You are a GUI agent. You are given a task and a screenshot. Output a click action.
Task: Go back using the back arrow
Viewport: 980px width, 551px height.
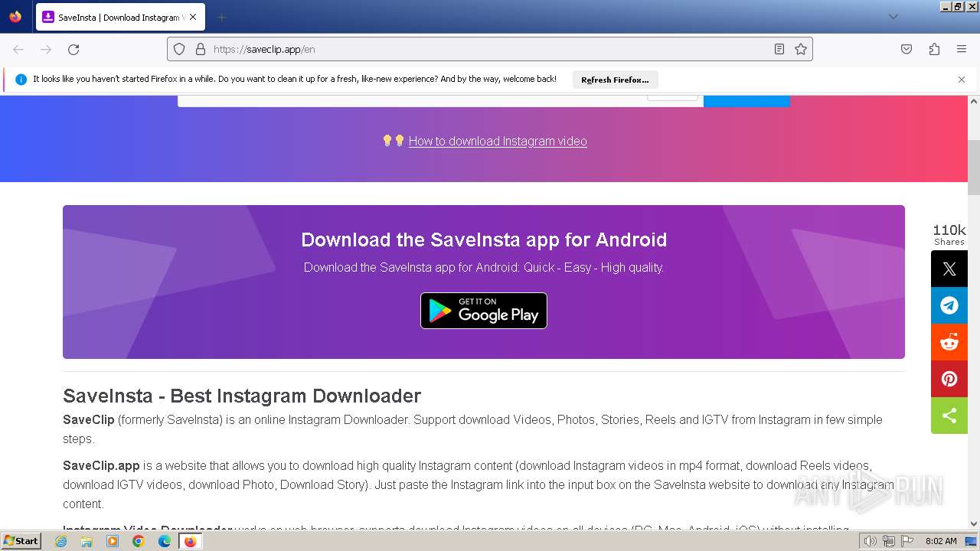(18, 49)
